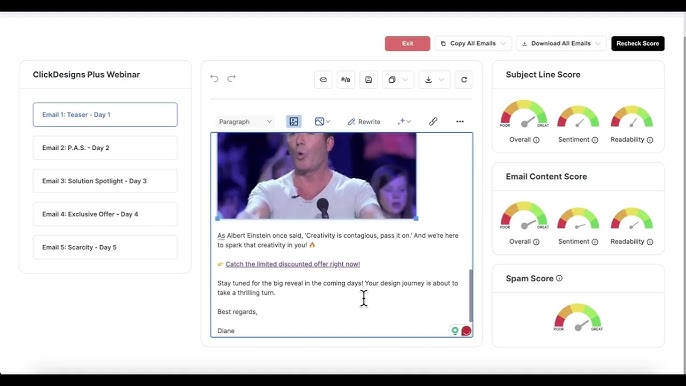The height and width of the screenshot is (386, 686).
Task: Open the image options dropdown icon
Action: coord(322,122)
